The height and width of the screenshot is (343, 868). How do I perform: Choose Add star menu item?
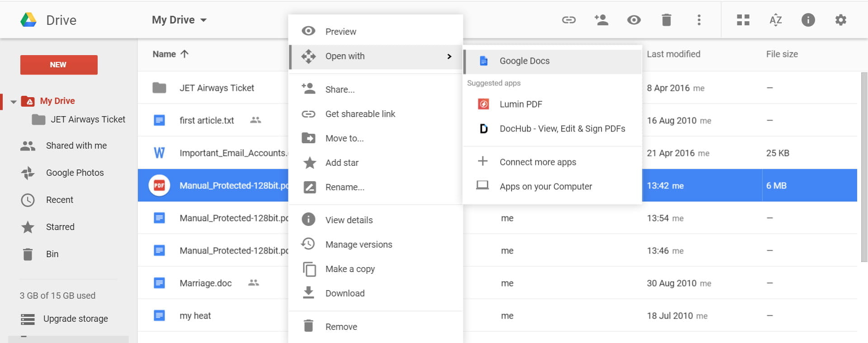click(x=375, y=163)
